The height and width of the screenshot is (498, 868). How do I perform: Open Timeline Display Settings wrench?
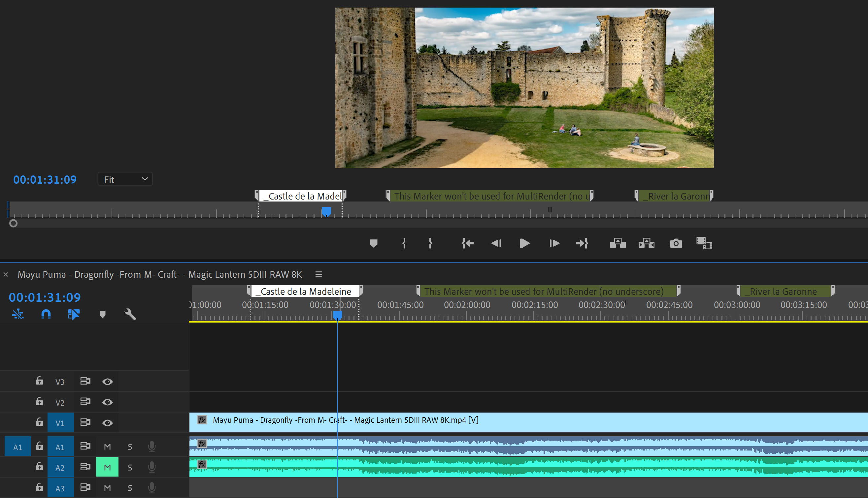(x=130, y=314)
